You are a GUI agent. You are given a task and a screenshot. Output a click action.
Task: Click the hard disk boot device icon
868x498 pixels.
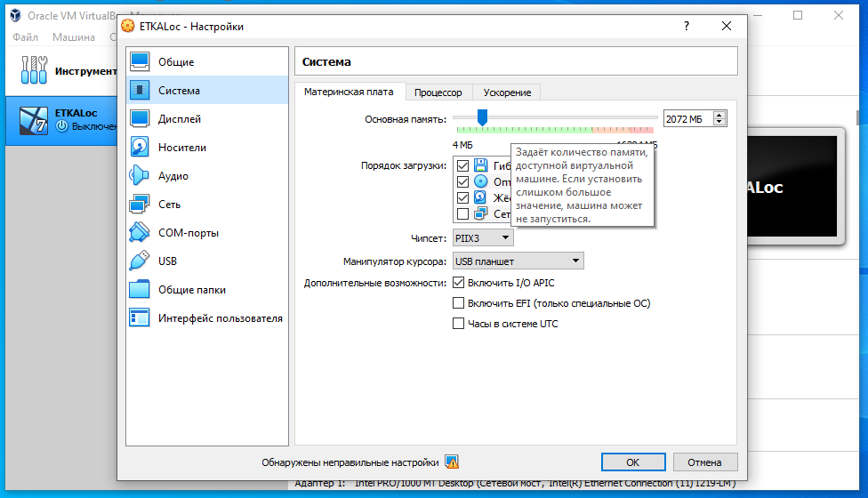(480, 197)
